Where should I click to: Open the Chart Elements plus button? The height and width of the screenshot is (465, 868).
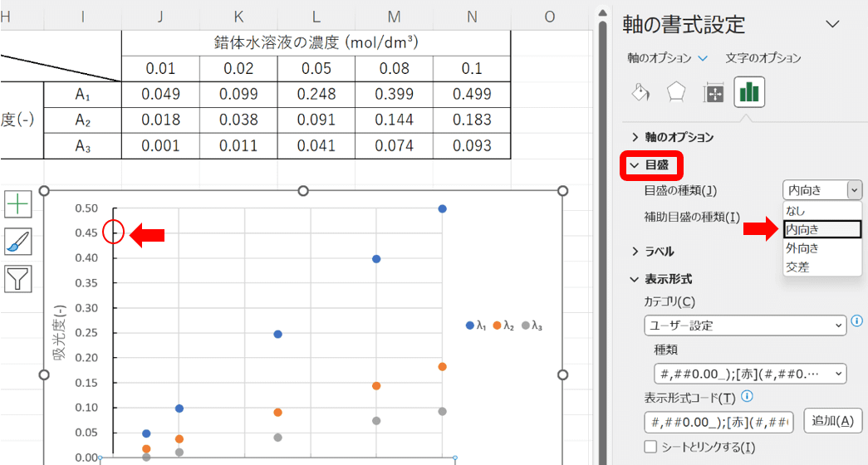(18, 204)
